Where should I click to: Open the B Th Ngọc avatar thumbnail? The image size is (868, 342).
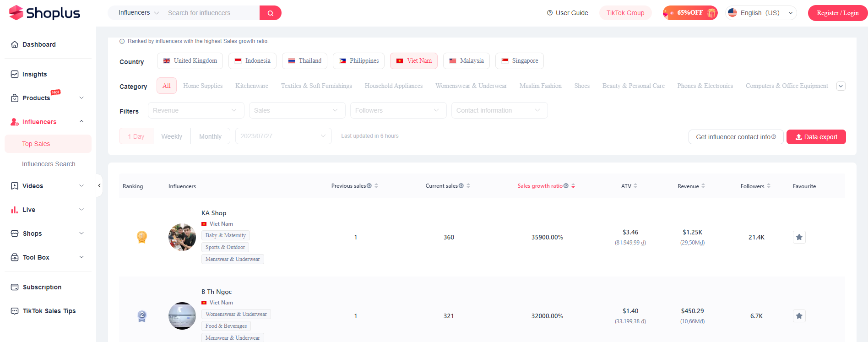(182, 316)
